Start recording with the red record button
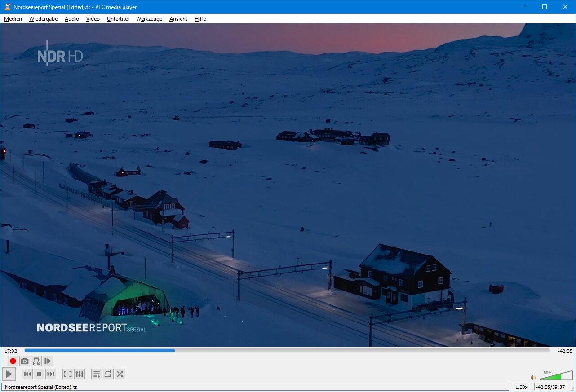Viewport: 576px width, 392px height. (13, 361)
